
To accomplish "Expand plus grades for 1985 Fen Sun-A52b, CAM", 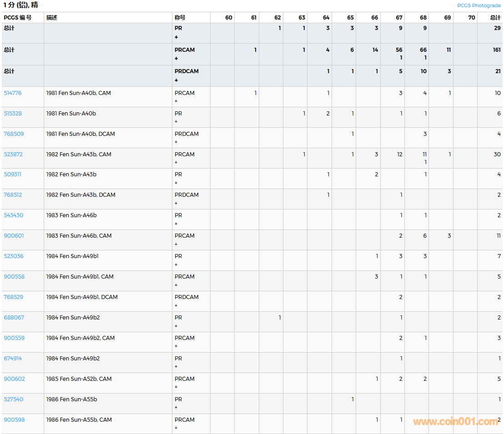I will coord(176,387).
